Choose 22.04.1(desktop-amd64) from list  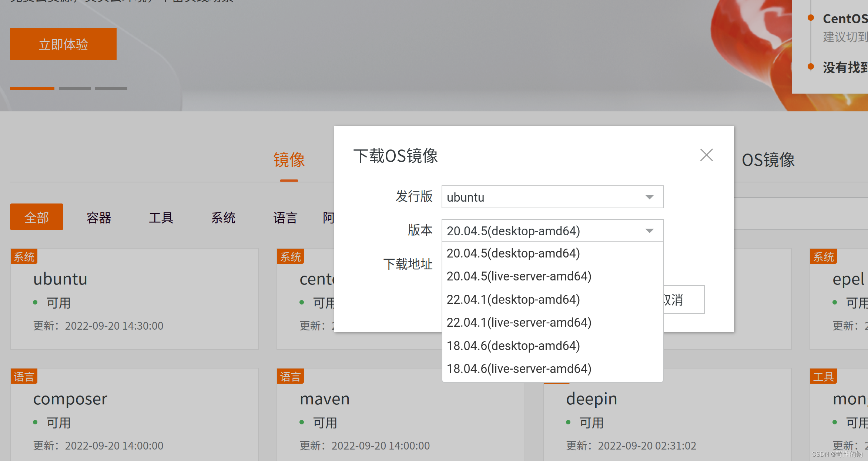pos(513,299)
